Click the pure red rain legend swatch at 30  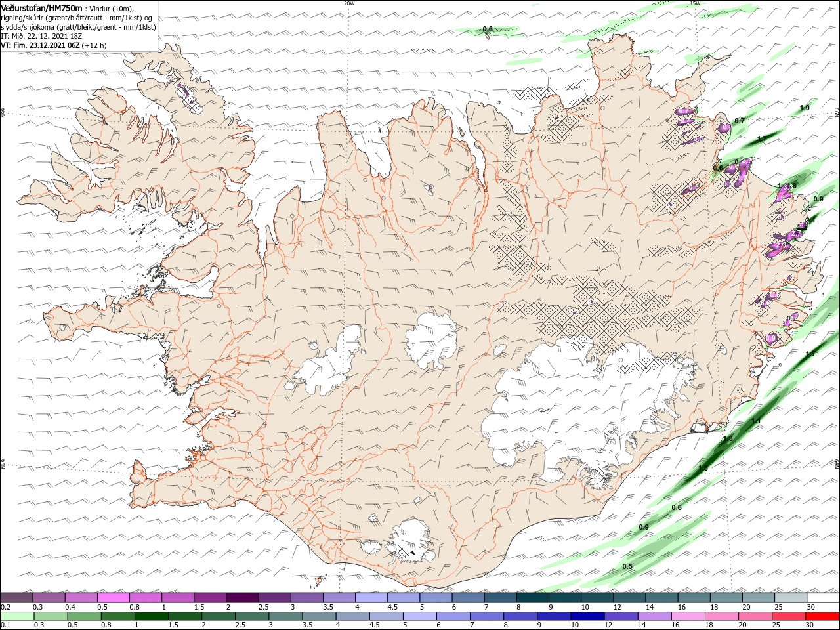pos(822,616)
